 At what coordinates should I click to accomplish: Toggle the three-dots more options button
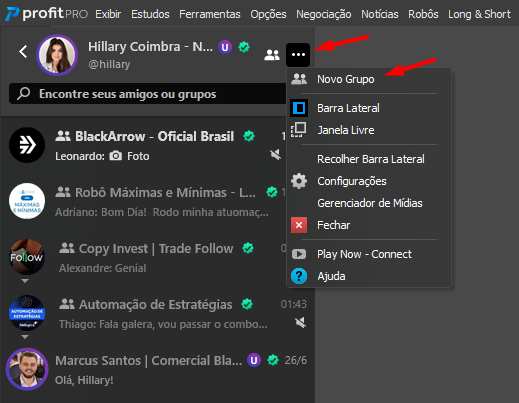tap(298, 55)
